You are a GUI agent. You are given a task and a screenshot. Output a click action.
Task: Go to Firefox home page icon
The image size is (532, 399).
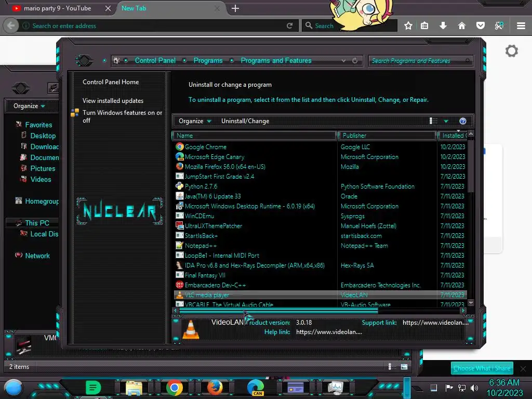461,25
